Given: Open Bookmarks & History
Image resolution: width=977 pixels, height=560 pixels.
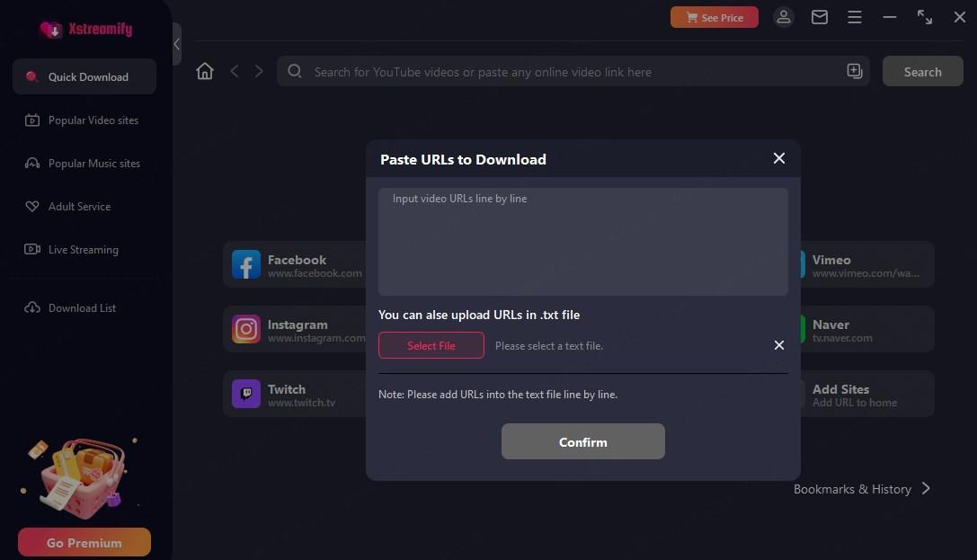Looking at the screenshot, I should 861,489.
